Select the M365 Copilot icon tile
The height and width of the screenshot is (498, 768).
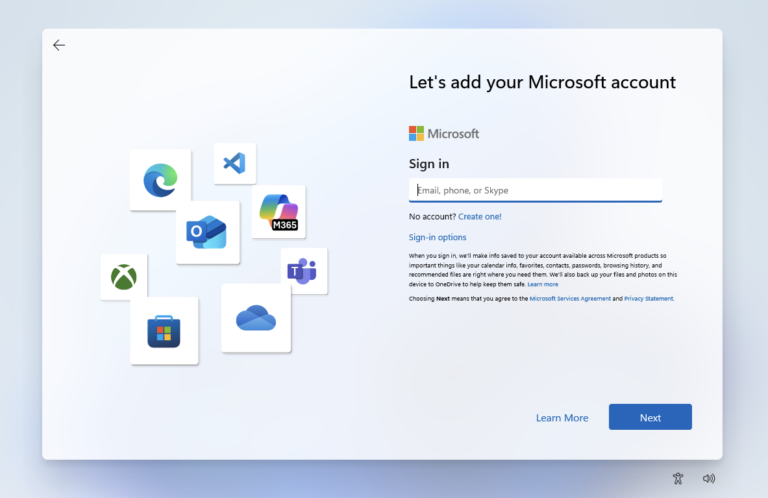[279, 212]
